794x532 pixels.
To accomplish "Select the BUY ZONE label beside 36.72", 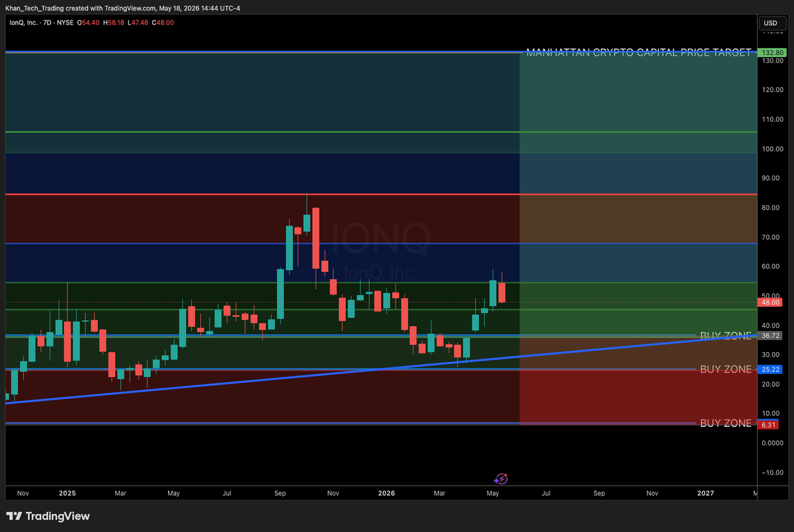I will pyautogui.click(x=726, y=335).
